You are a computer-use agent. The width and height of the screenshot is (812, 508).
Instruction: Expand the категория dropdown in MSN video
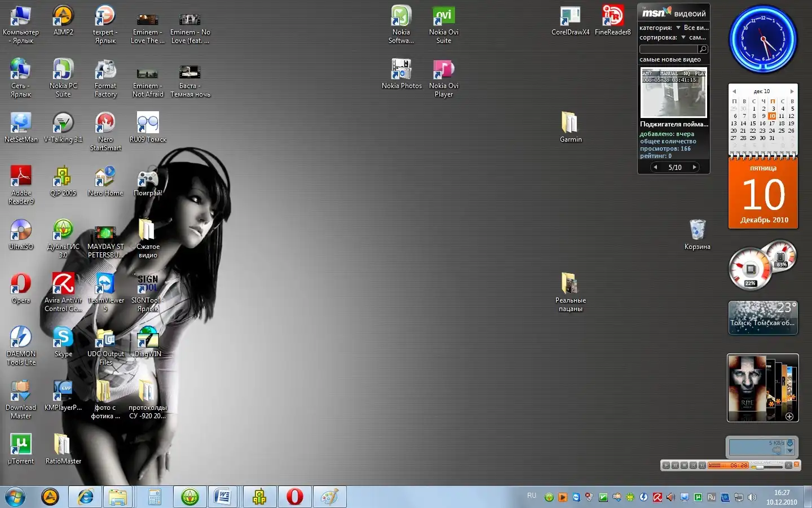678,28
